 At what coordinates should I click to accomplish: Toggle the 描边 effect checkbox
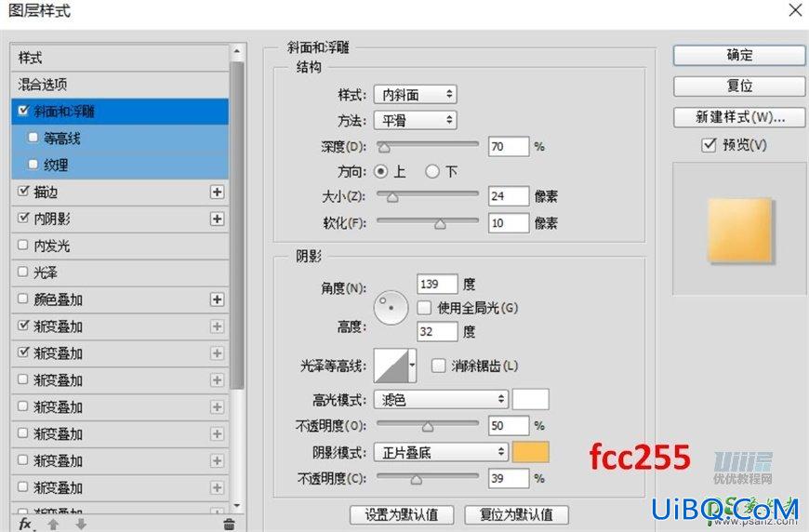(x=23, y=191)
